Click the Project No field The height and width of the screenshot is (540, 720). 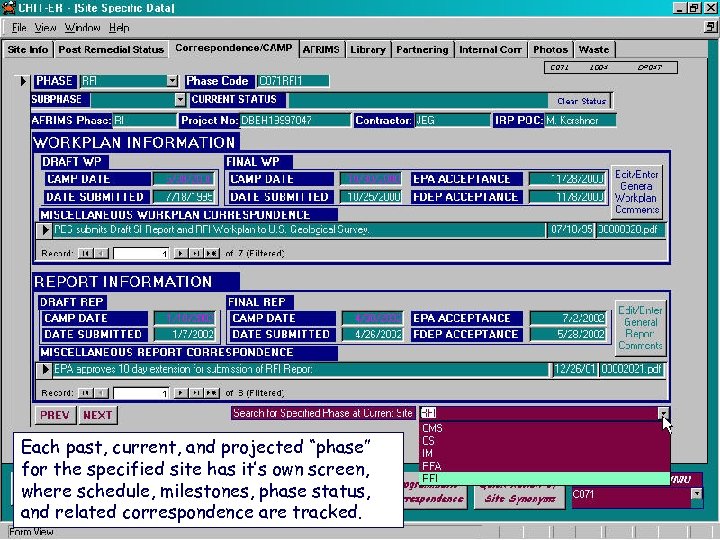click(295, 120)
